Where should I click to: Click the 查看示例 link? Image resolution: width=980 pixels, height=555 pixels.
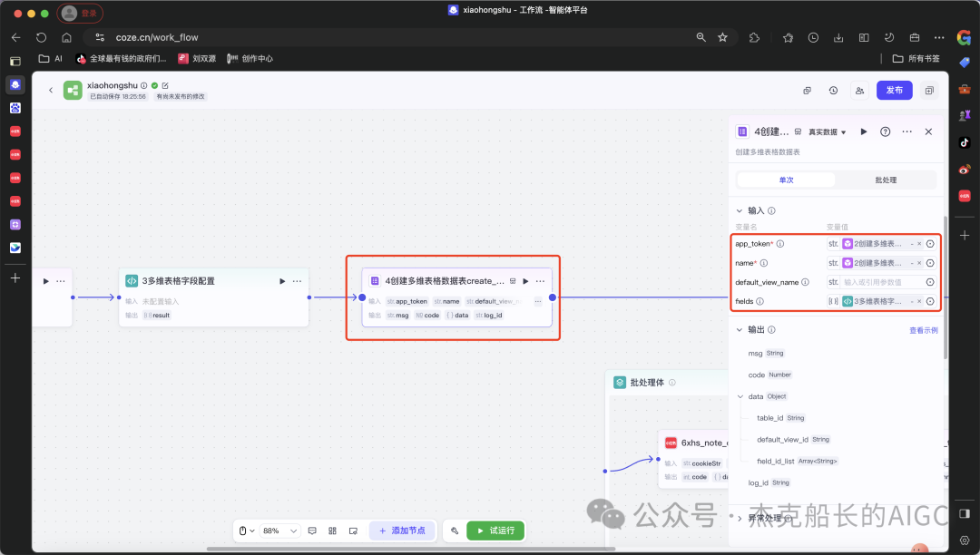pos(923,330)
